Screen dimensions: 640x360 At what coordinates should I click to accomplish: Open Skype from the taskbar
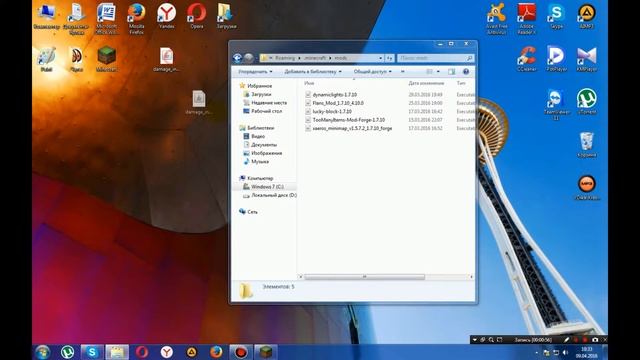(92, 352)
